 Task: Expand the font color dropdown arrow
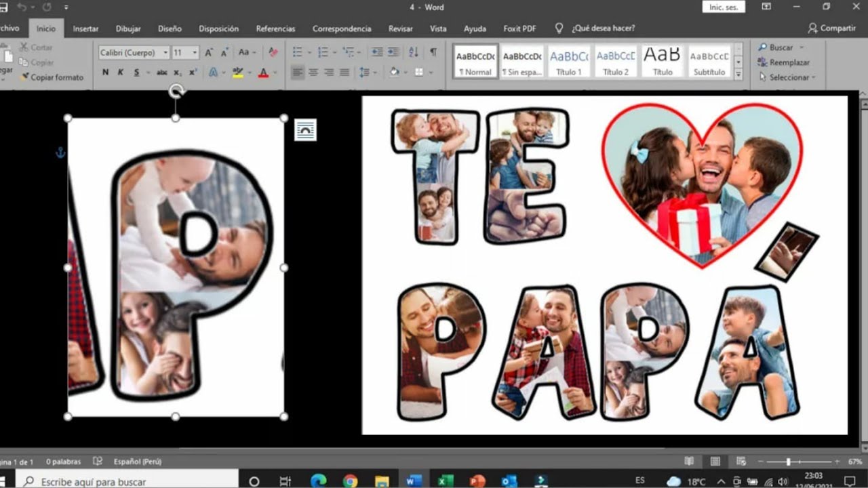click(x=274, y=73)
